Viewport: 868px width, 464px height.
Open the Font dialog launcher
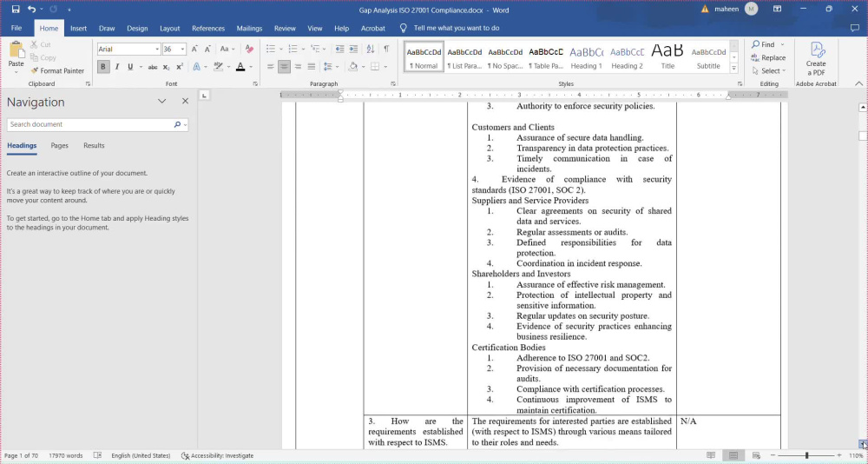[x=255, y=83]
